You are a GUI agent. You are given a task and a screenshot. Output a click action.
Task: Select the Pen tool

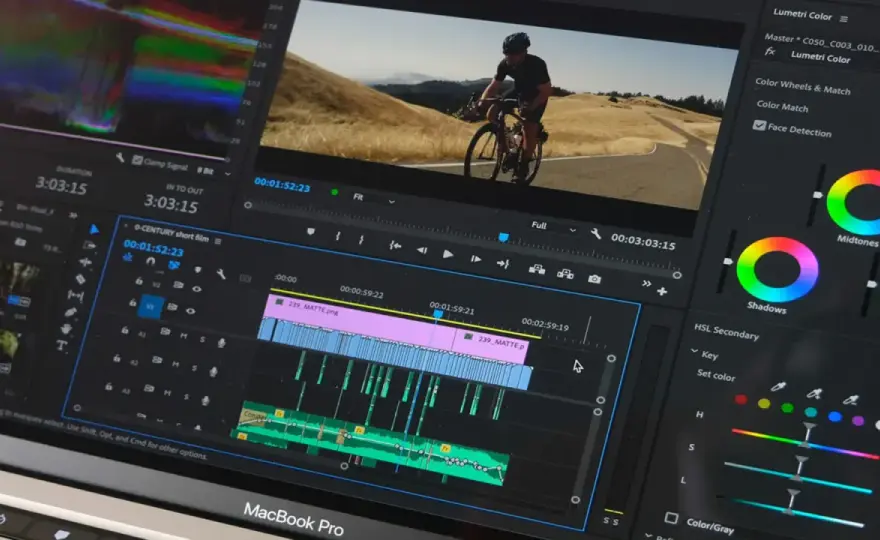pos(71,312)
